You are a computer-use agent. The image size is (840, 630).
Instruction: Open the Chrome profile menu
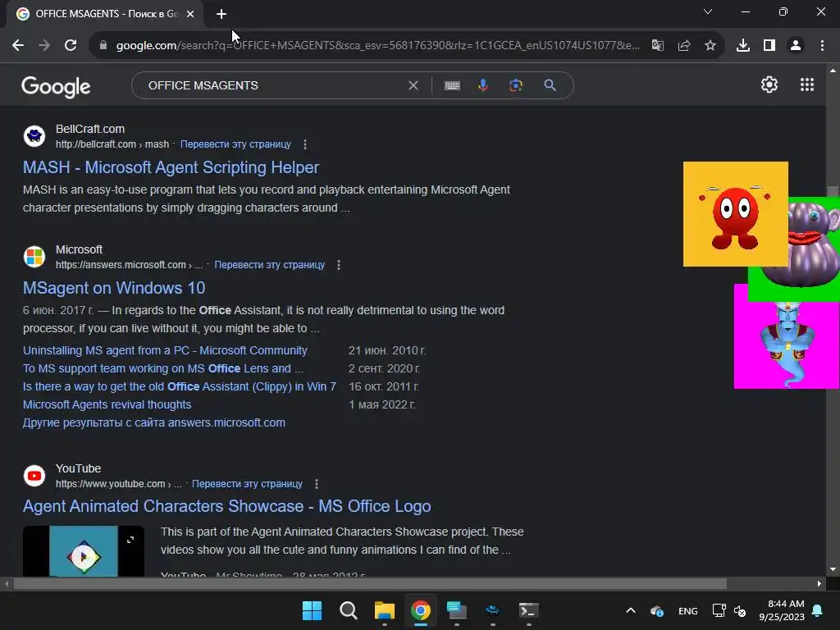[796, 46]
